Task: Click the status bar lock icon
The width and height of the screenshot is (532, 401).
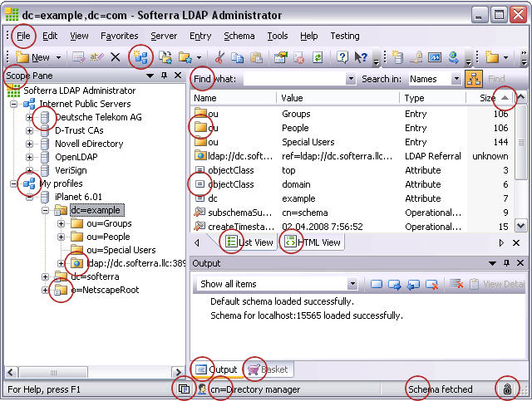Action: click(507, 389)
